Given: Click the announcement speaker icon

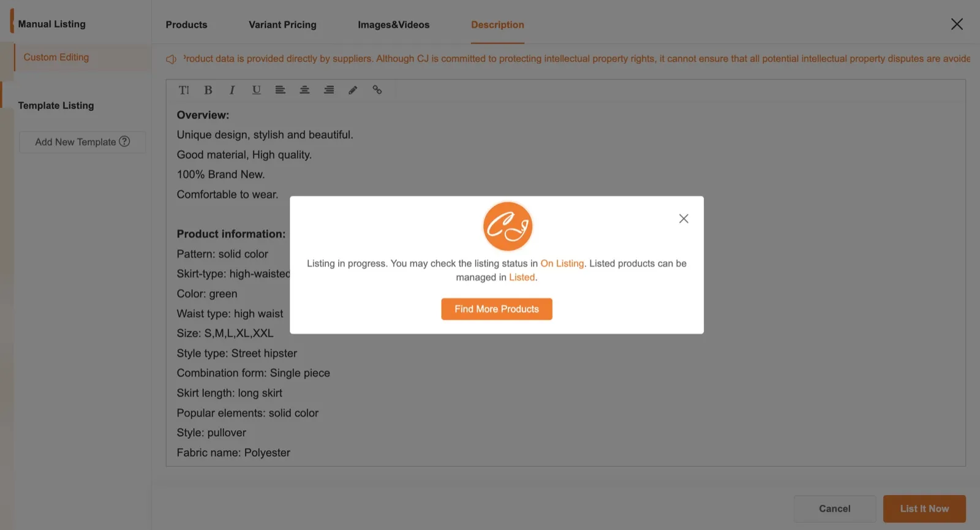Looking at the screenshot, I should [x=171, y=59].
